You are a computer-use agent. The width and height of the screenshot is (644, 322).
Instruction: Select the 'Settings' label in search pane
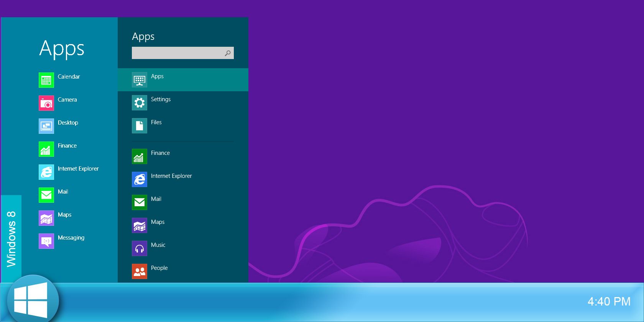coord(161,99)
